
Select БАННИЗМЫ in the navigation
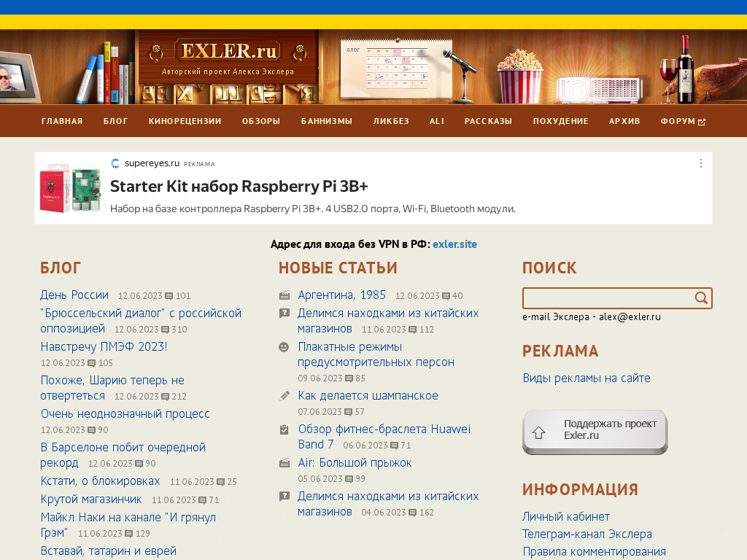click(x=327, y=122)
